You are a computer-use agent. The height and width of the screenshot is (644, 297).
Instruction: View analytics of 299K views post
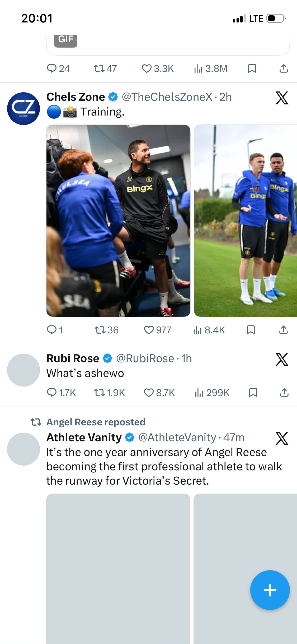[212, 393]
